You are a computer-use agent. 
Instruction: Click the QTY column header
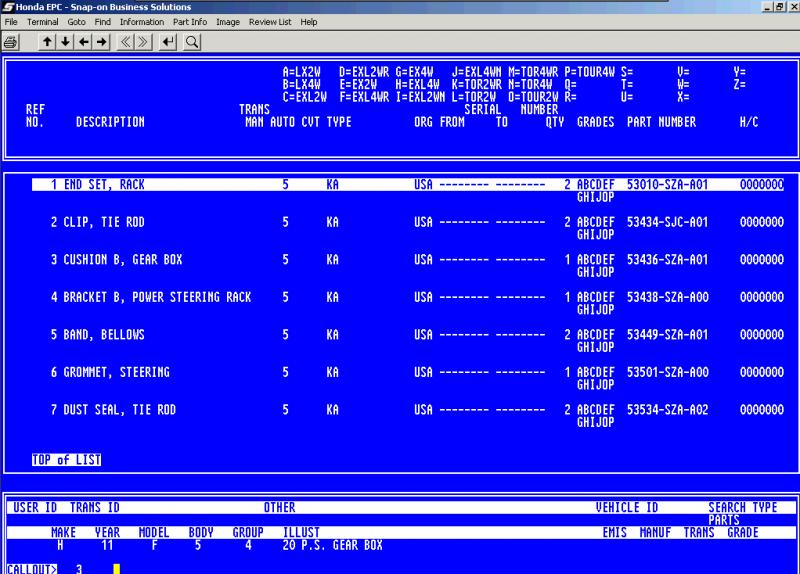coord(555,122)
